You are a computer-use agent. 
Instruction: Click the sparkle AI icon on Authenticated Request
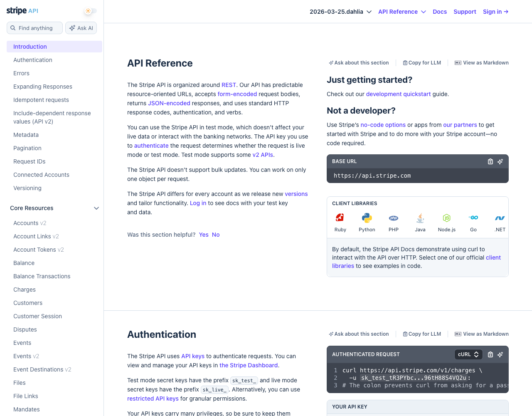pos(500,354)
